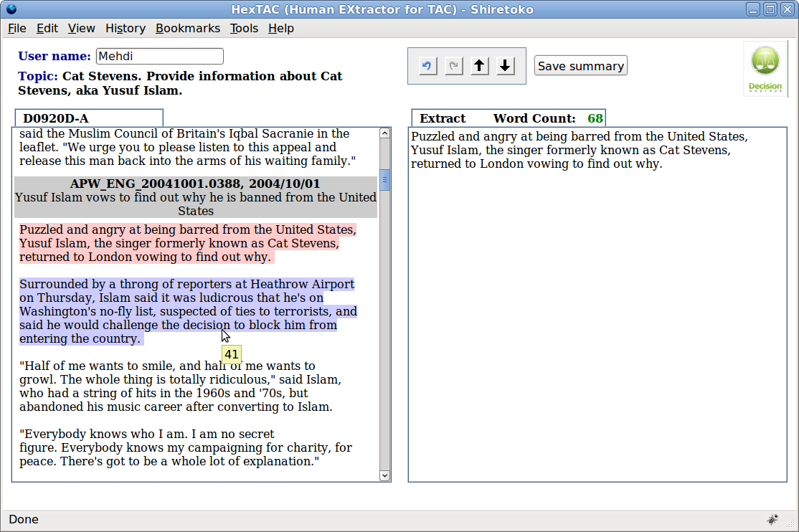The width and height of the screenshot is (799, 532).
Task: Click the Done status bar text
Action: point(24,519)
